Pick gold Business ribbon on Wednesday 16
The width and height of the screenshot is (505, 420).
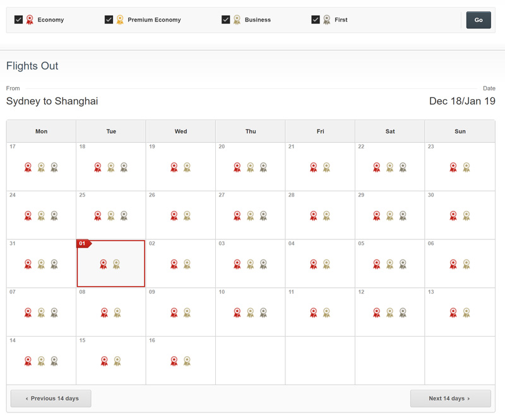[187, 361]
